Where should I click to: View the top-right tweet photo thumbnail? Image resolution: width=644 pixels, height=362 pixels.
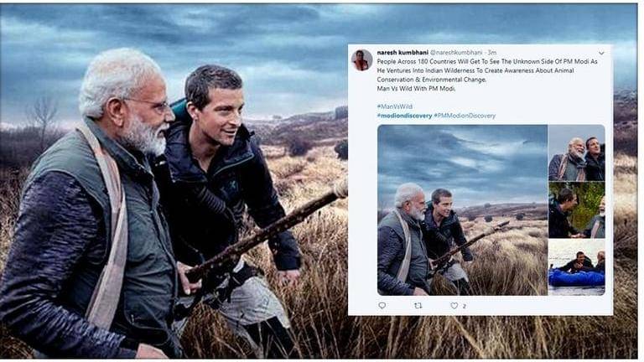pos(576,153)
